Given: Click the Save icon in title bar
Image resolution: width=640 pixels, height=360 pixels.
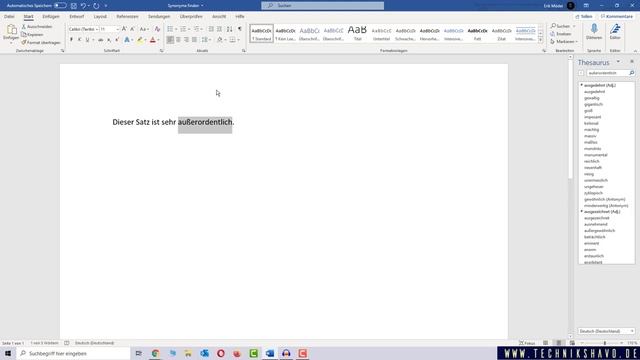Looking at the screenshot, I should click(x=74, y=6).
